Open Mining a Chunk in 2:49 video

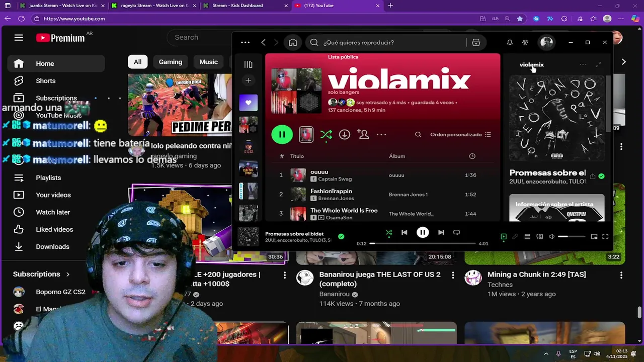[x=537, y=275]
